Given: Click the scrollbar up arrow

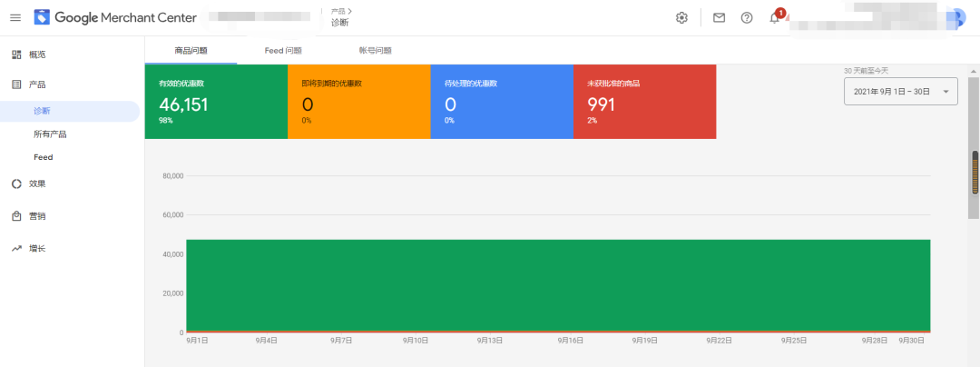Looking at the screenshot, I should (974, 69).
